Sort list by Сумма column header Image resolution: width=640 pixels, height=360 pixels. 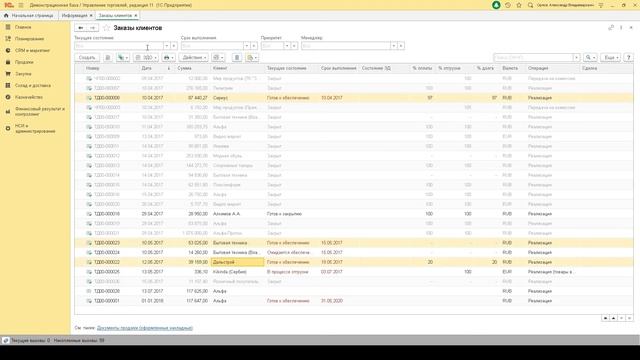point(192,68)
